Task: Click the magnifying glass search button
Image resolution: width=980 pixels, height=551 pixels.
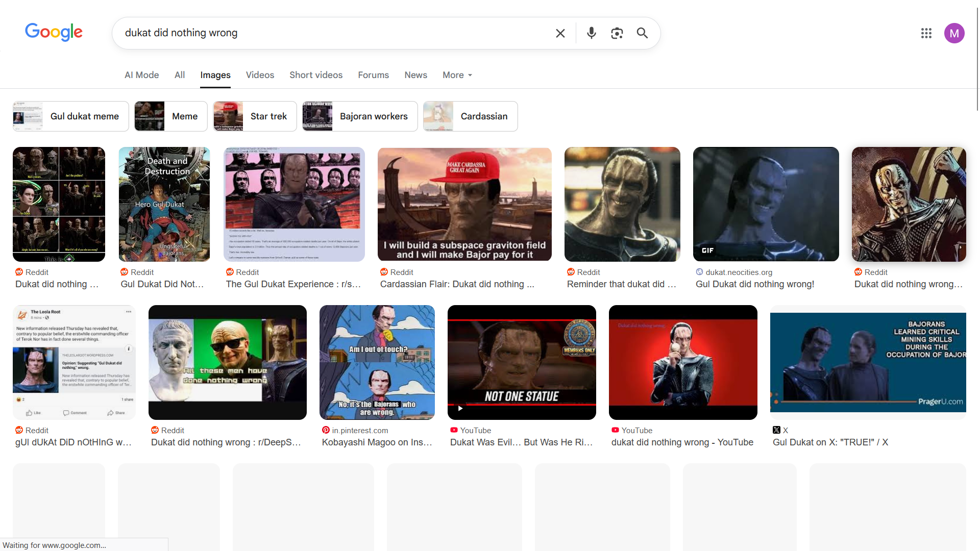Action: [642, 33]
